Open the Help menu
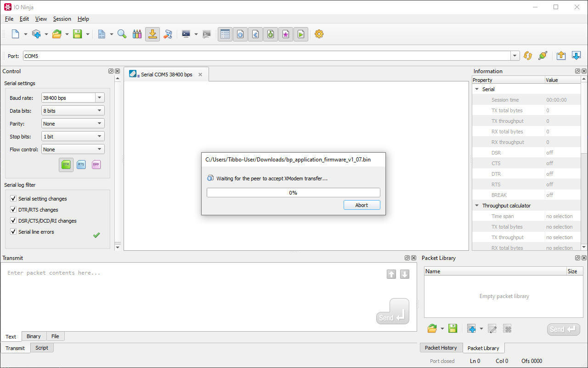 (x=83, y=19)
